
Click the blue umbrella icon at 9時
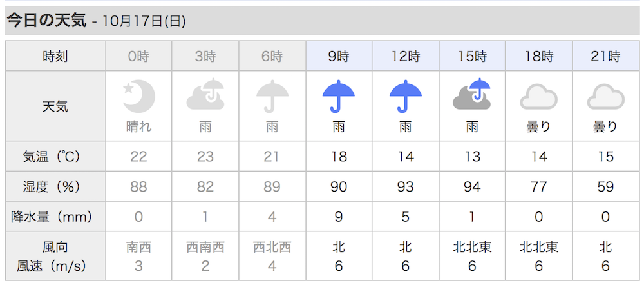(339, 97)
